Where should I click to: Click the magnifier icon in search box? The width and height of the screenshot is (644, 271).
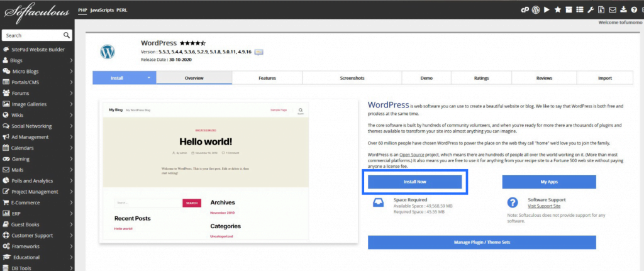(x=66, y=35)
